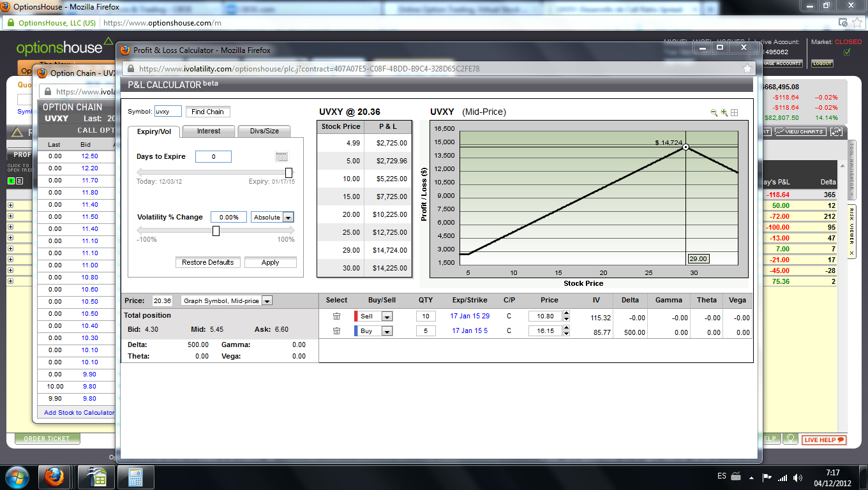The image size is (868, 490).
Task: Open the spreadsheet app in the taskbar
Action: click(96, 477)
